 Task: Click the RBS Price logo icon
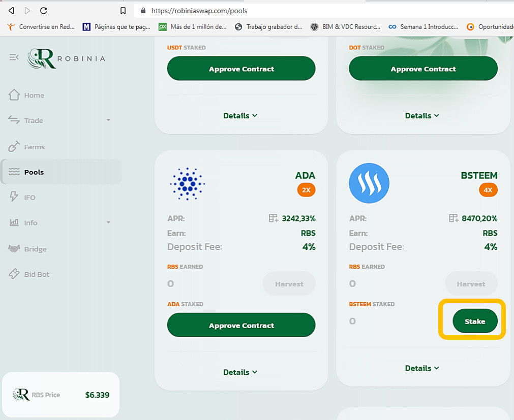[x=21, y=395]
